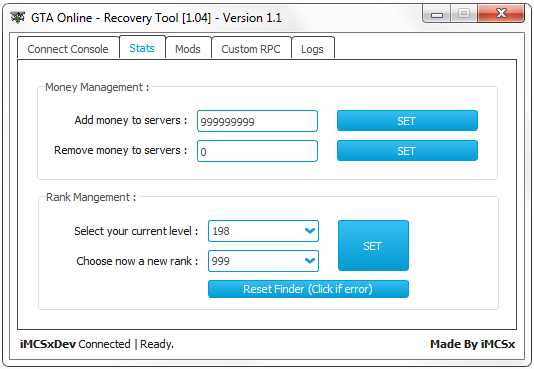The width and height of the screenshot is (534, 369).
Task: Switch to the Stats tab
Action: [x=142, y=48]
